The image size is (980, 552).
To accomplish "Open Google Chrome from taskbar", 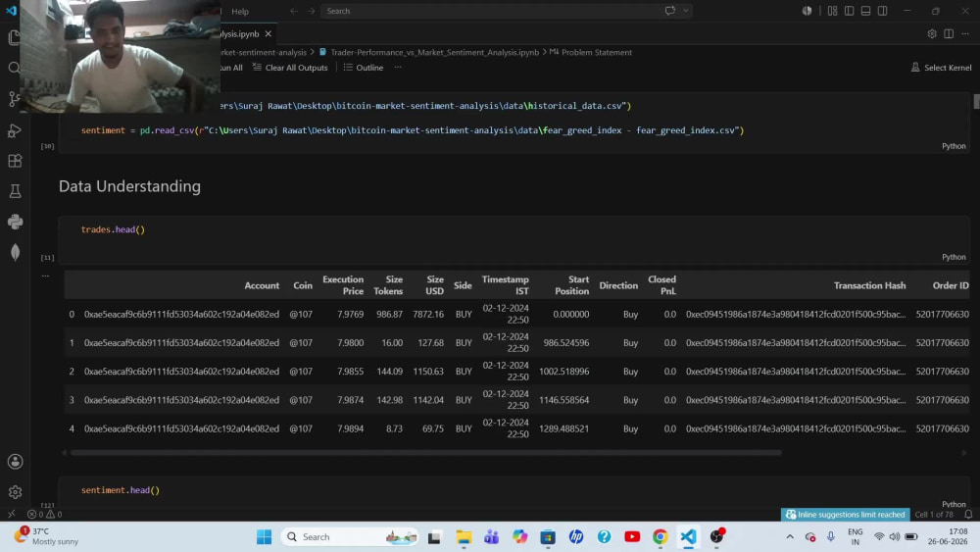I will [660, 537].
